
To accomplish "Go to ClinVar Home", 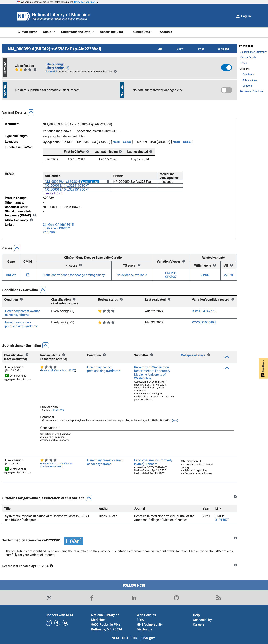I will tap(28, 32).
